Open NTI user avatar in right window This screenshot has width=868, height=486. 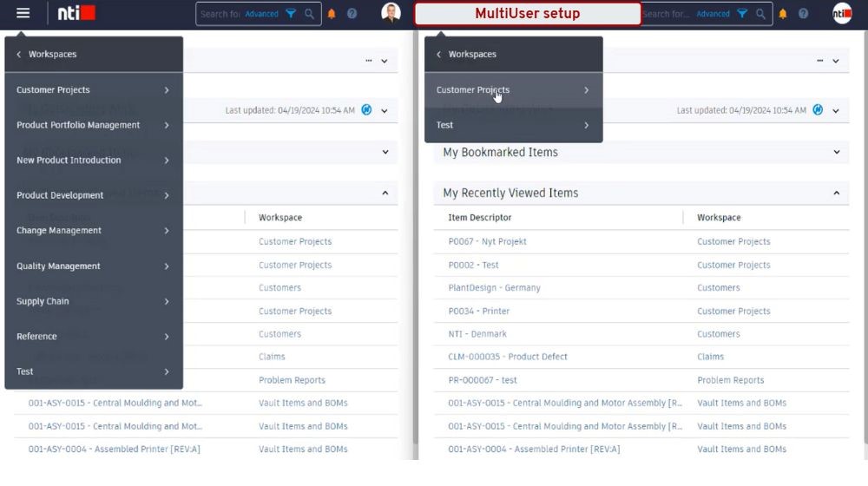[x=843, y=13]
